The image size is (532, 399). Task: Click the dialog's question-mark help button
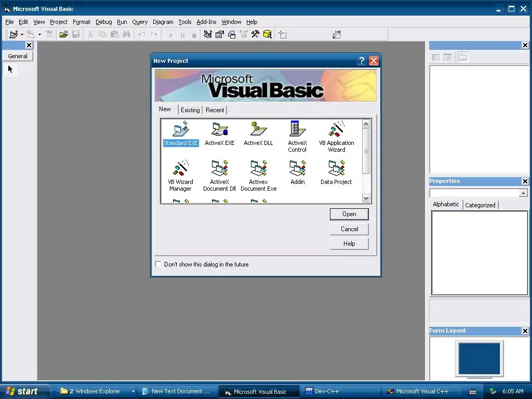pyautogui.click(x=362, y=61)
